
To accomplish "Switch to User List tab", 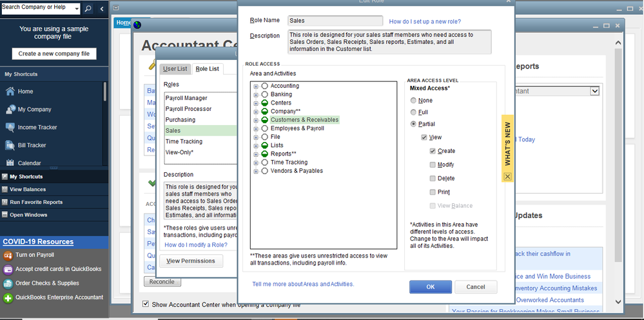I will (175, 68).
